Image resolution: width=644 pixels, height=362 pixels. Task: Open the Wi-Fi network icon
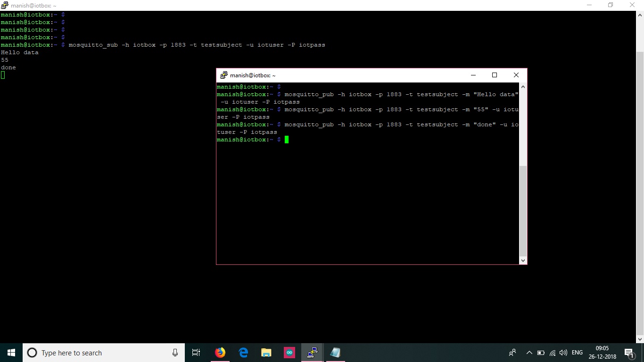(553, 353)
